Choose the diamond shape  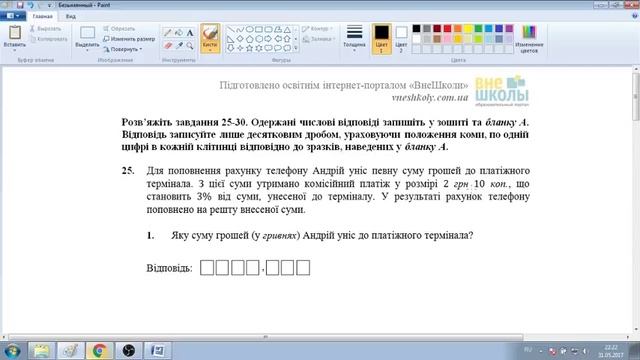coord(240,39)
